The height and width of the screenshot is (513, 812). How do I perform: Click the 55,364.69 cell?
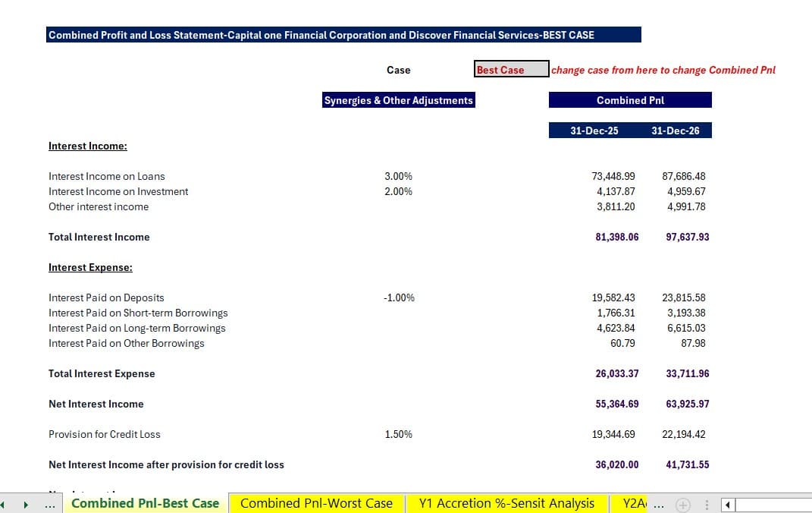click(616, 404)
